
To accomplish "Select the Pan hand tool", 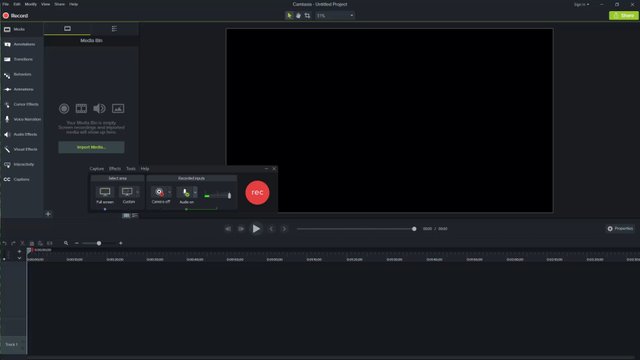I will pyautogui.click(x=298, y=16).
